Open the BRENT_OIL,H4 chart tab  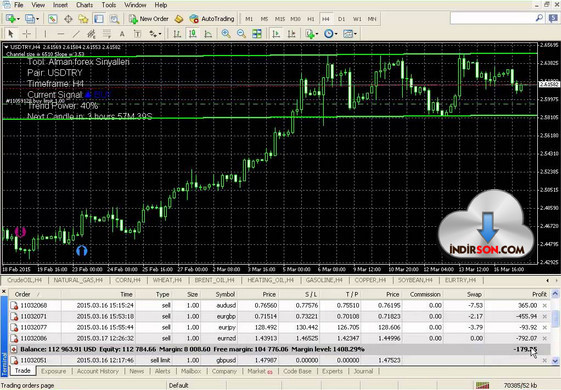point(215,280)
